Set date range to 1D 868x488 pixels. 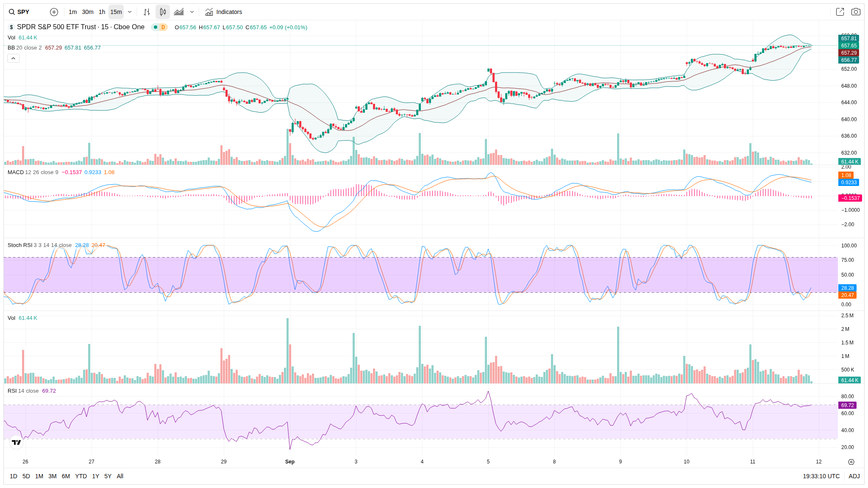(14, 476)
